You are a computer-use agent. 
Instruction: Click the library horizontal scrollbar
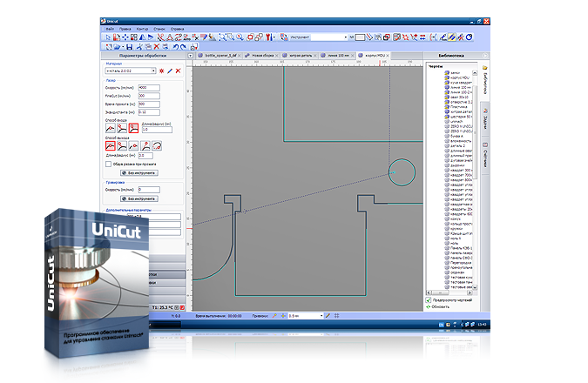tap(449, 292)
